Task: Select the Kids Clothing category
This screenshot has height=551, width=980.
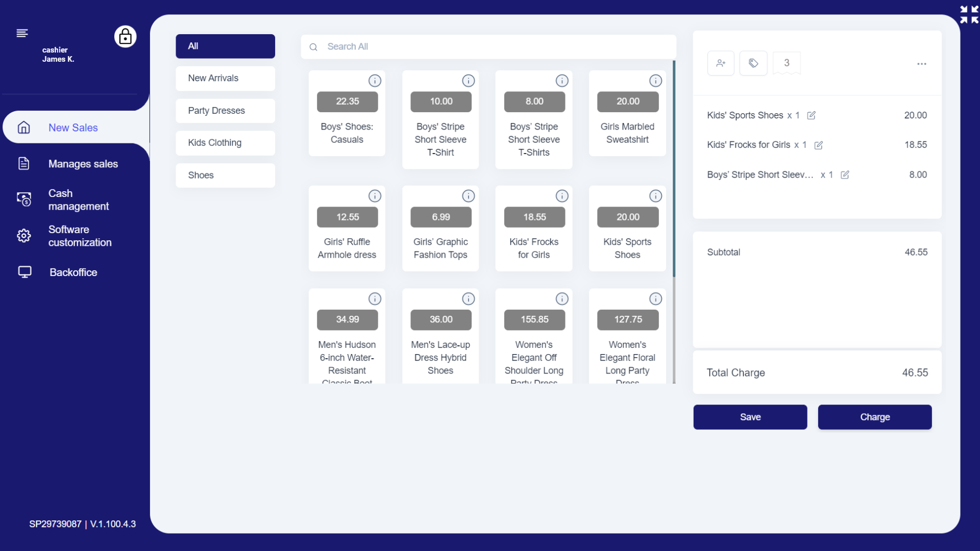Action: (x=225, y=143)
